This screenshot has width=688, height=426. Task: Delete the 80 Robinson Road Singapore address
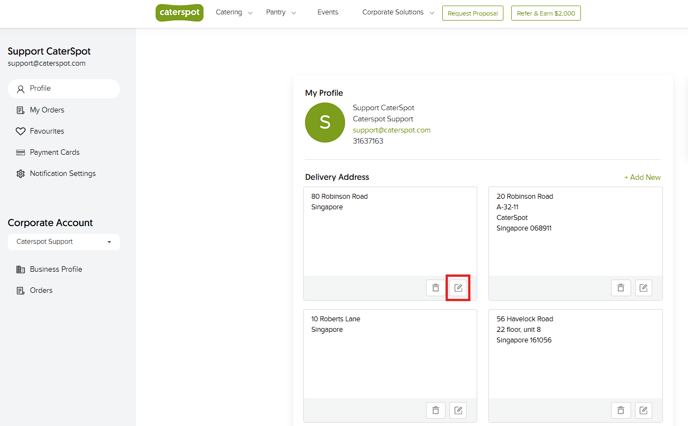pos(435,288)
